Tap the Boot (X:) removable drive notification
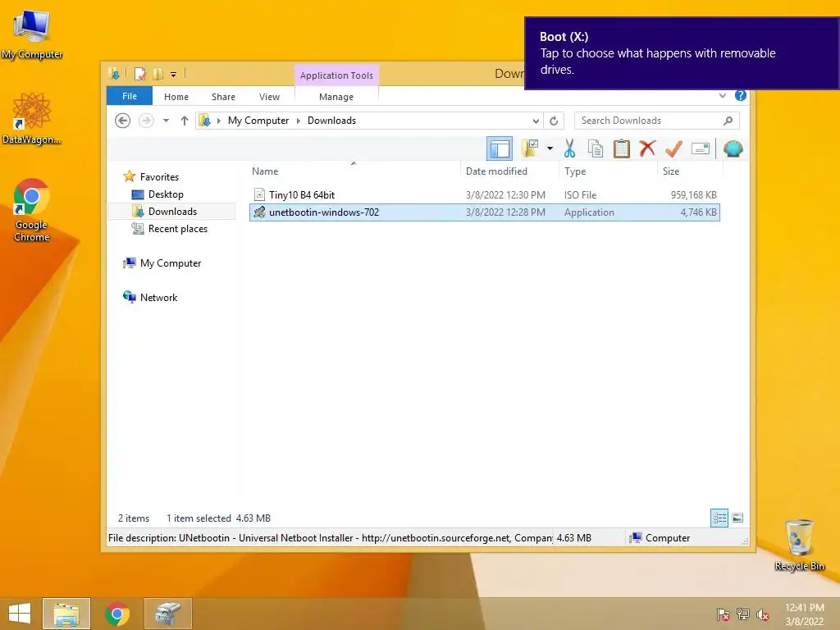 coord(682,53)
